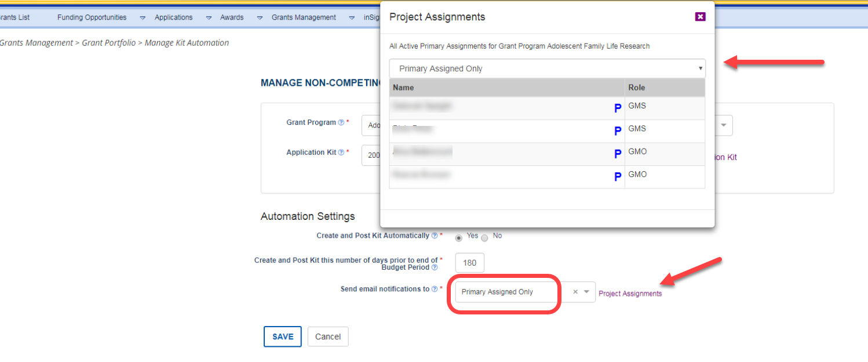The image size is (868, 362).
Task: Click the arrow right after Funding Opportunities
Action: click(143, 18)
